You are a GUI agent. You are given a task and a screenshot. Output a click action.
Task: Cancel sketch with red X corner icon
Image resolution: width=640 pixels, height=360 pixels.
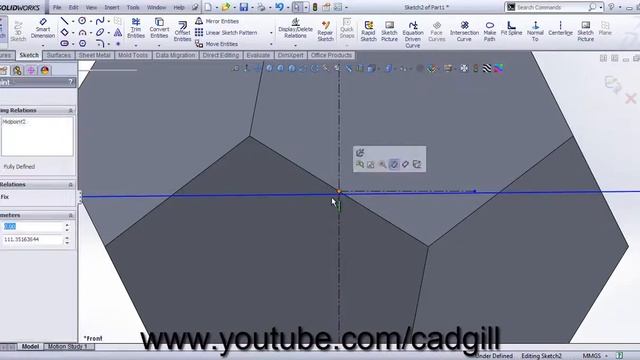point(631,98)
